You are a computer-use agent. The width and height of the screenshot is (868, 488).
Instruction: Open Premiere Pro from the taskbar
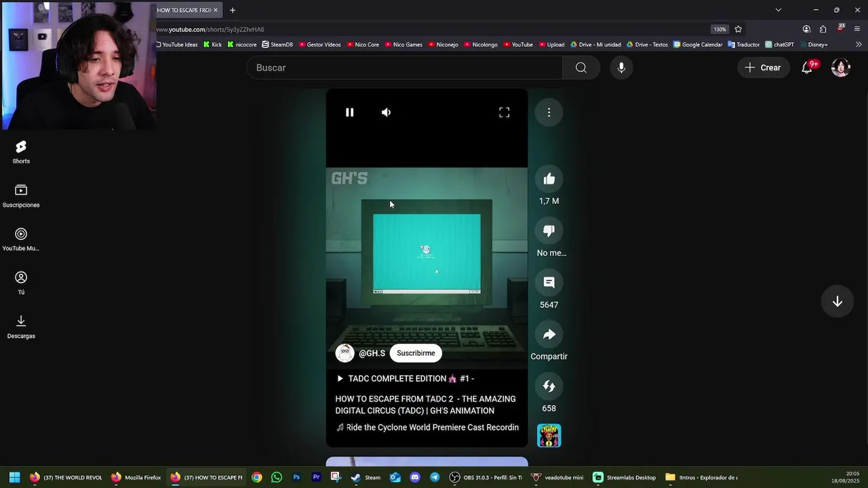click(x=316, y=477)
